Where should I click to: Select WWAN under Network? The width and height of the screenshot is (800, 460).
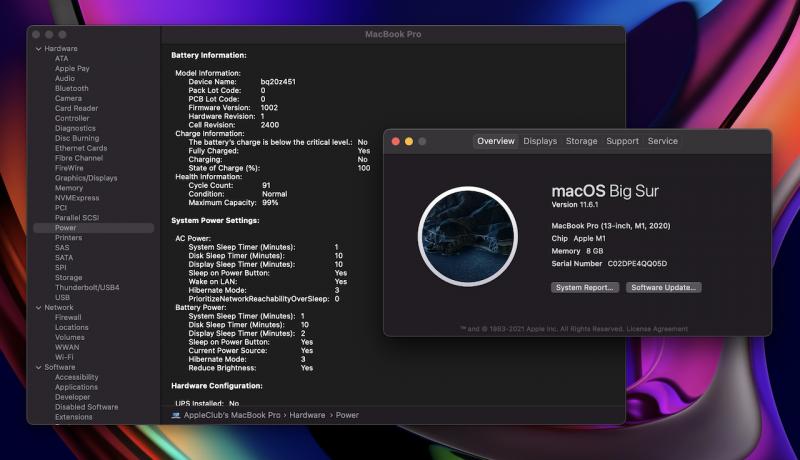pos(67,347)
